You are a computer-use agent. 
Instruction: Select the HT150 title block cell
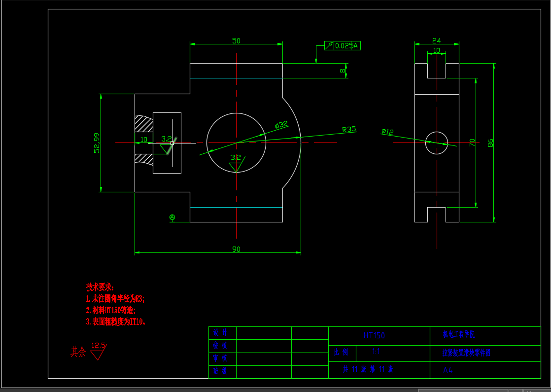coord(379,336)
